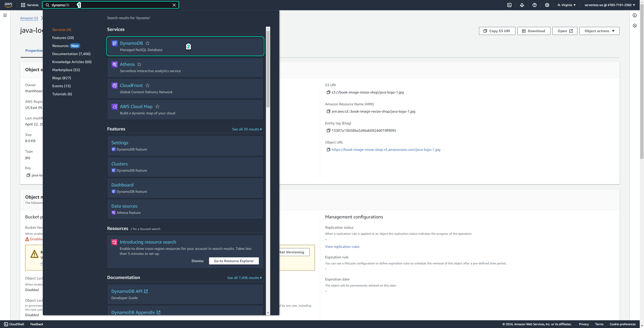Expand the Object actions dropdown
644x328 pixels.
[x=599, y=31]
